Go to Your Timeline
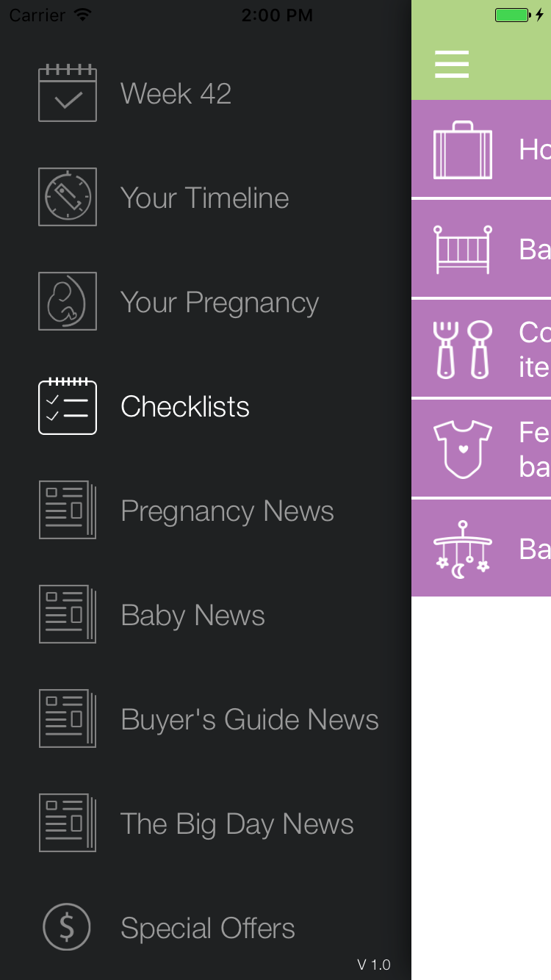 205,198
